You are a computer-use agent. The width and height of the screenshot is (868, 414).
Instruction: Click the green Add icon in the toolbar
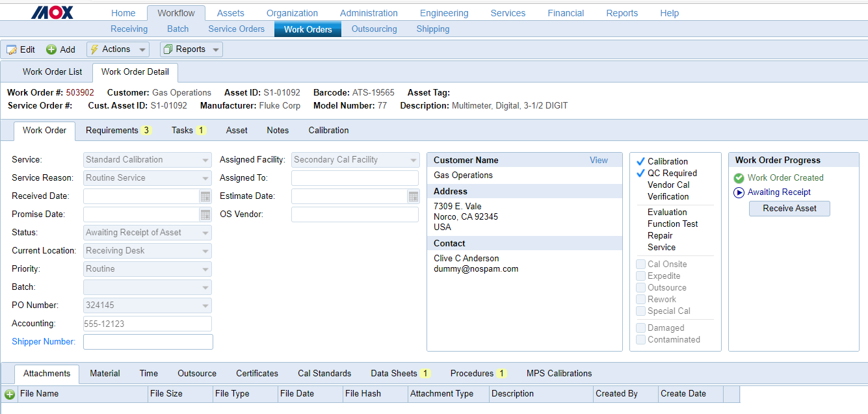pos(50,49)
